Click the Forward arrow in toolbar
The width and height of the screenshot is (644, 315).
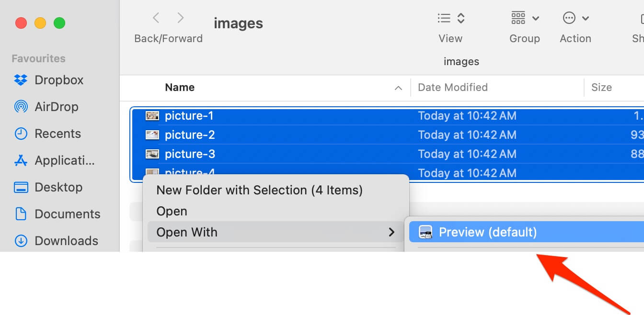[x=181, y=18]
